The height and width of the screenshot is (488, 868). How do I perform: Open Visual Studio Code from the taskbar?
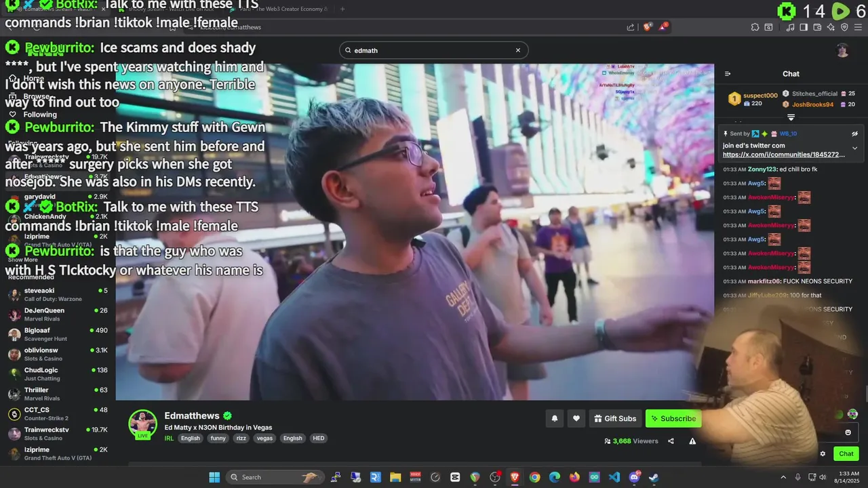click(x=614, y=477)
